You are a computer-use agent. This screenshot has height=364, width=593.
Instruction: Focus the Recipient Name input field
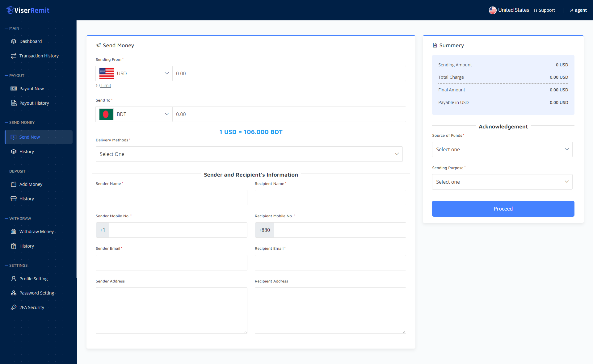pyautogui.click(x=330, y=198)
